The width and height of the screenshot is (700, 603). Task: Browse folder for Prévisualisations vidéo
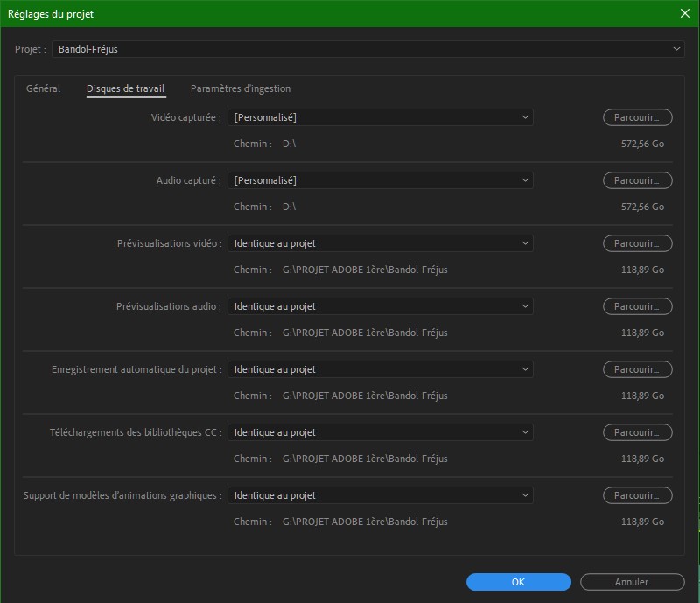click(x=637, y=243)
